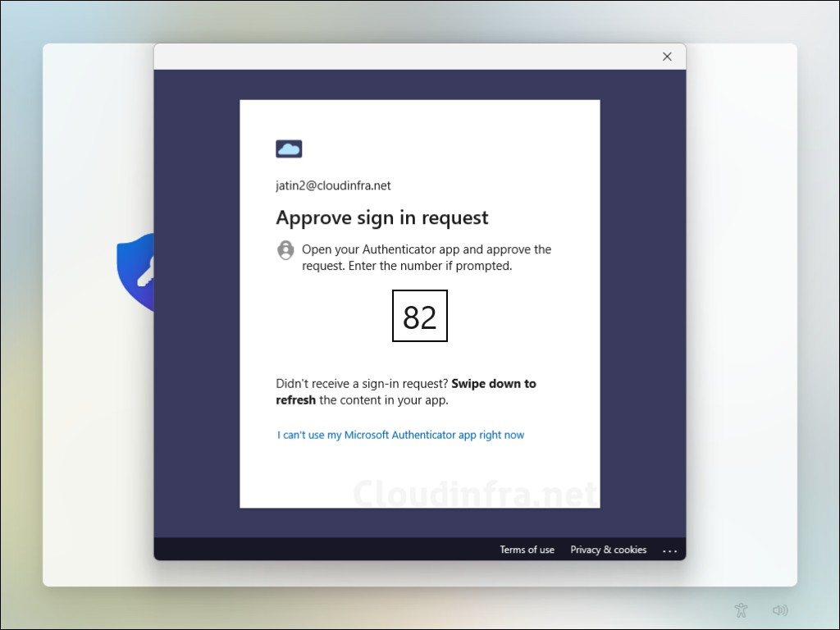Click the number 82 box
Image resolution: width=840 pixels, height=630 pixels.
[x=420, y=316]
